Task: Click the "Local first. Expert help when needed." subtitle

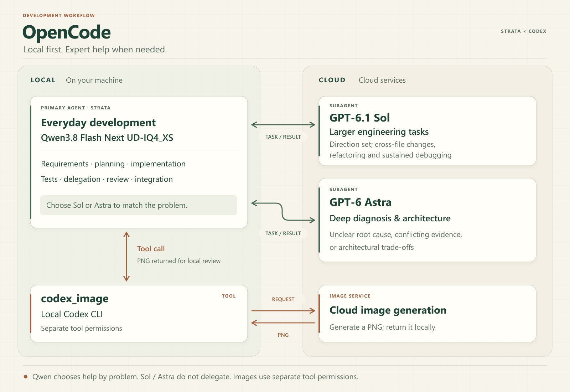Action: point(95,50)
